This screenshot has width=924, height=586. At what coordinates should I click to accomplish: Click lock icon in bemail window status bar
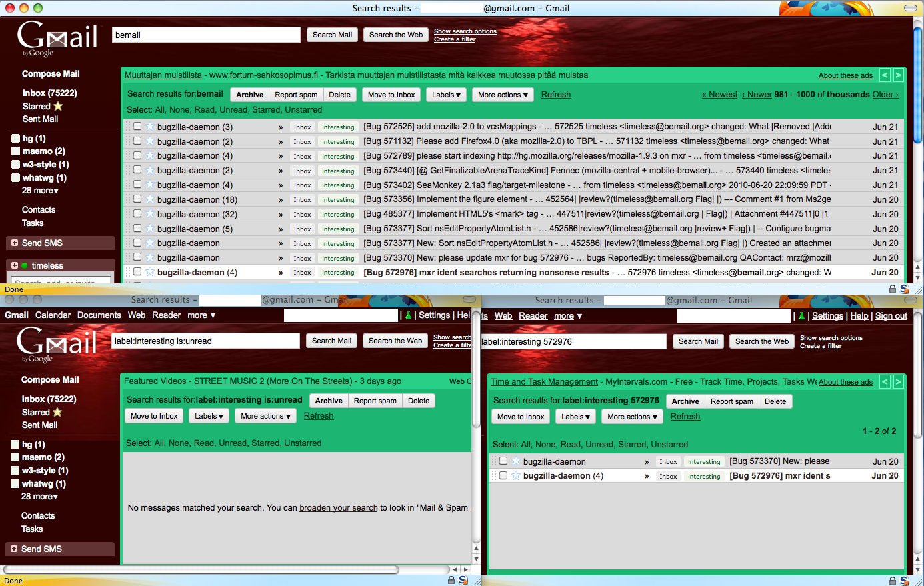893,289
